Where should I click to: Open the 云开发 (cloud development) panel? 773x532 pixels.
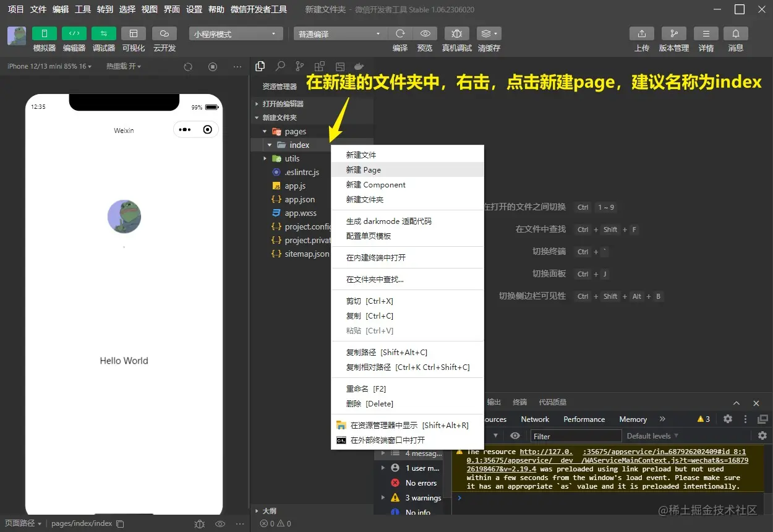tap(164, 33)
